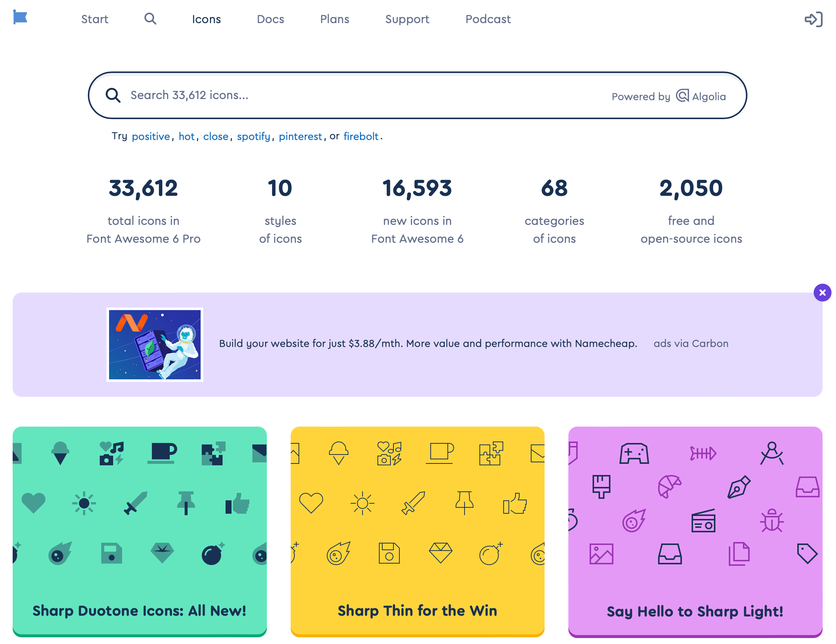The width and height of the screenshot is (836, 644).
Task: Open the Namecheap ad thumbnail image
Action: 154,345
